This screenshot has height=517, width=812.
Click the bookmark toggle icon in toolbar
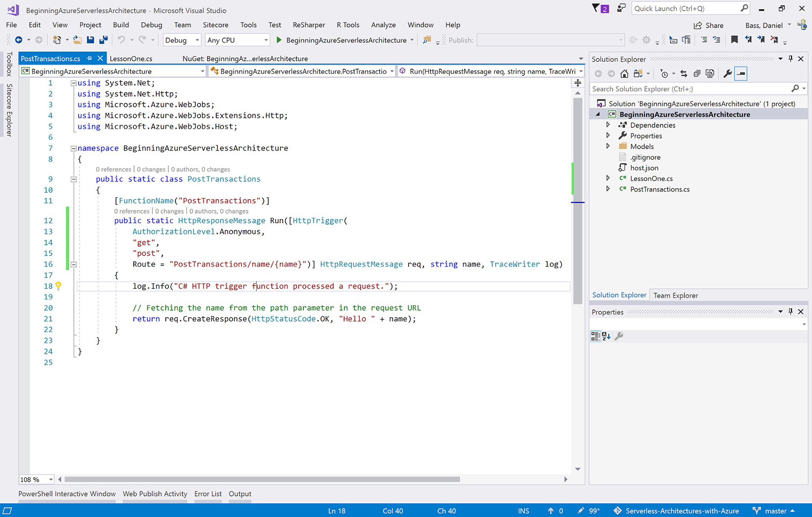point(734,40)
